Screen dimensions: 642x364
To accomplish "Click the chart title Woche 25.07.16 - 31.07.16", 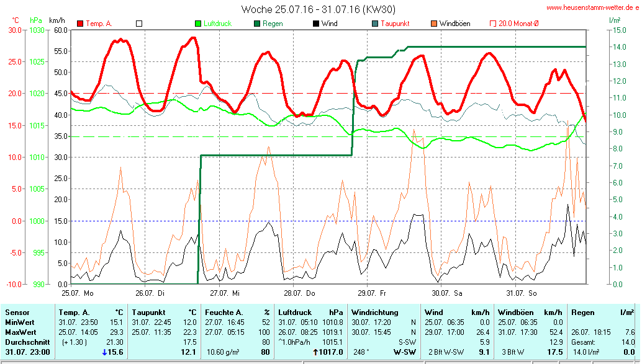I will click(318, 9).
